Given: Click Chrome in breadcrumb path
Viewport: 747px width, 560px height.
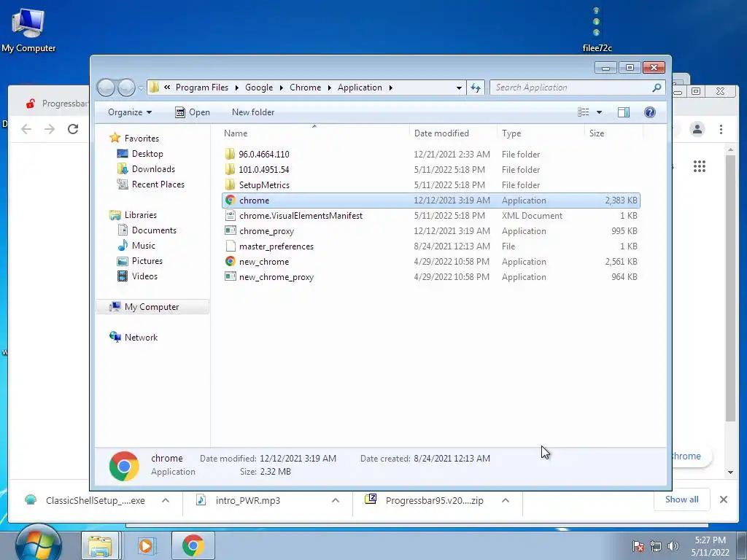Looking at the screenshot, I should click(x=306, y=87).
